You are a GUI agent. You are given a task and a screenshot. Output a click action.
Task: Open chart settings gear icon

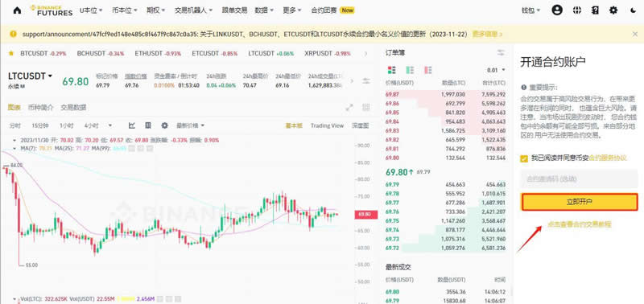(x=165, y=125)
